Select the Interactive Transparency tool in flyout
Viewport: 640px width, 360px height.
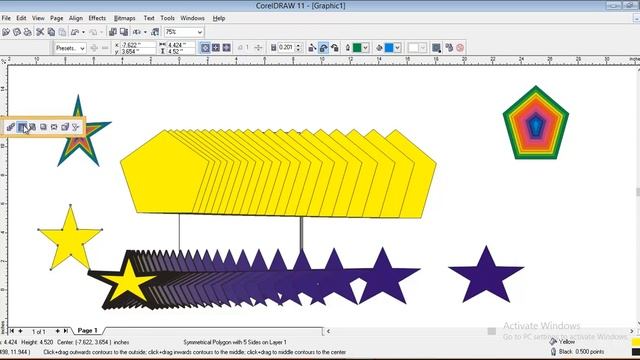click(76, 127)
